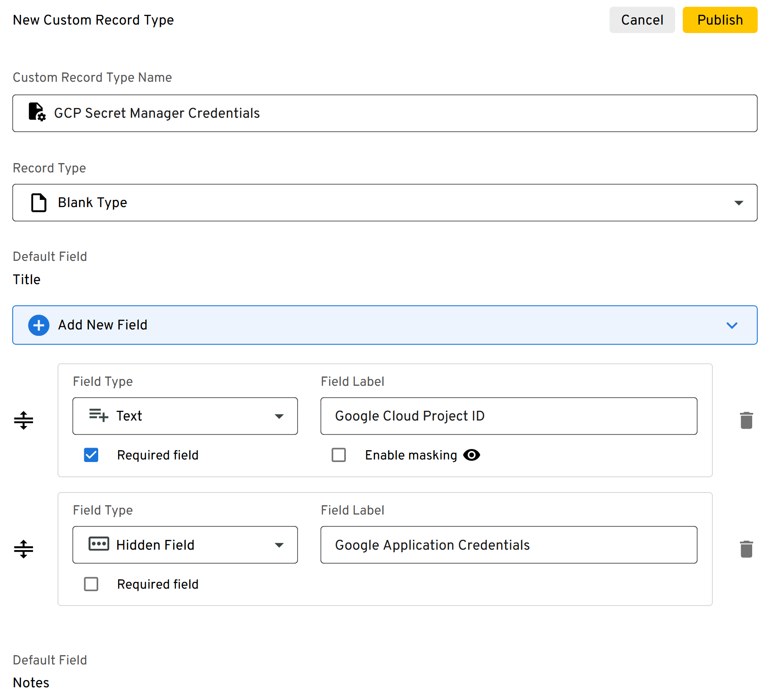Collapse the Add New Field section

tap(732, 326)
